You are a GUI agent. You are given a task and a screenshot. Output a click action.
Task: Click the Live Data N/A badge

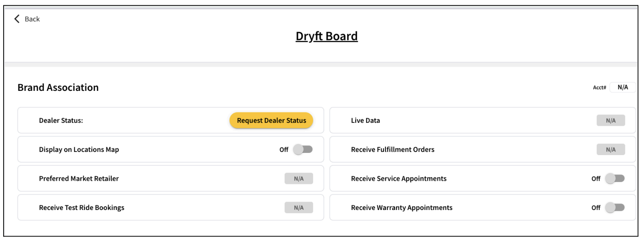point(611,120)
